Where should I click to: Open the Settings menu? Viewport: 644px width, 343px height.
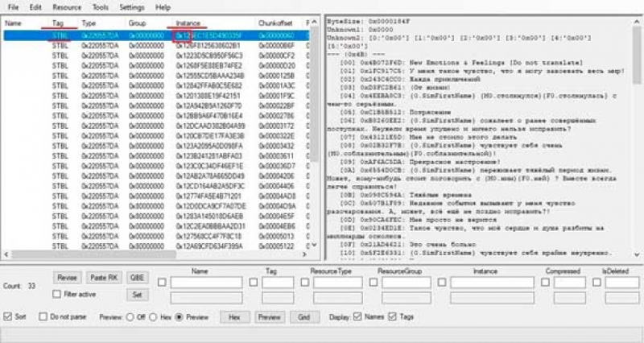click(131, 6)
